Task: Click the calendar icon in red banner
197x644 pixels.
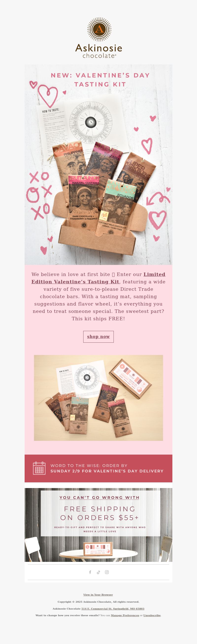Action: coord(39,468)
